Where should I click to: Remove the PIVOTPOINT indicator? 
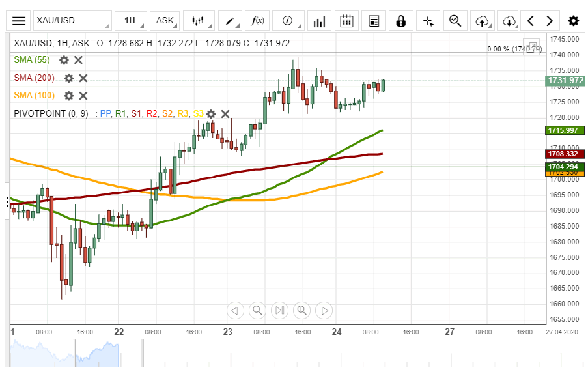pyautogui.click(x=225, y=114)
